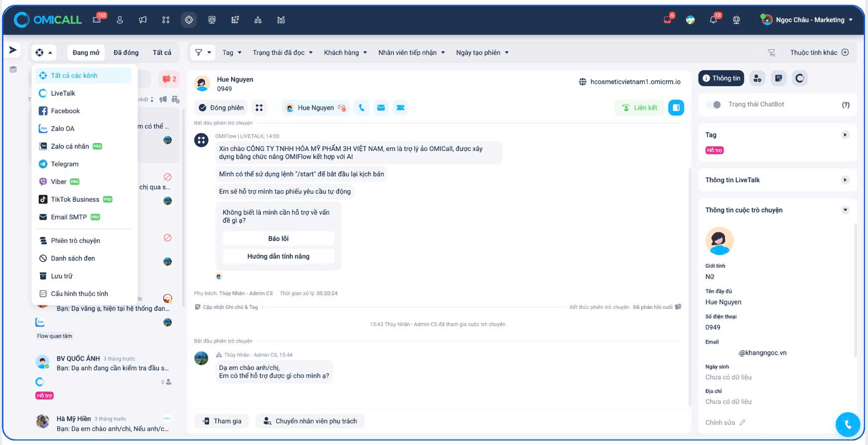Image resolution: width=868 pixels, height=445 pixels.
Task: Open the Trạng thái đã đọc dropdown
Action: (x=283, y=53)
